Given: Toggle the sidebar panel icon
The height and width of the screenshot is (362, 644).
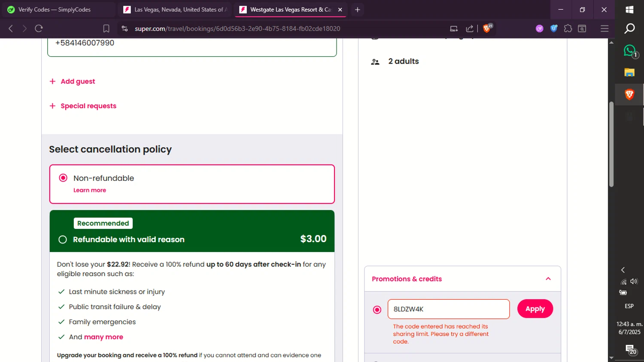Looking at the screenshot, I should (582, 28).
